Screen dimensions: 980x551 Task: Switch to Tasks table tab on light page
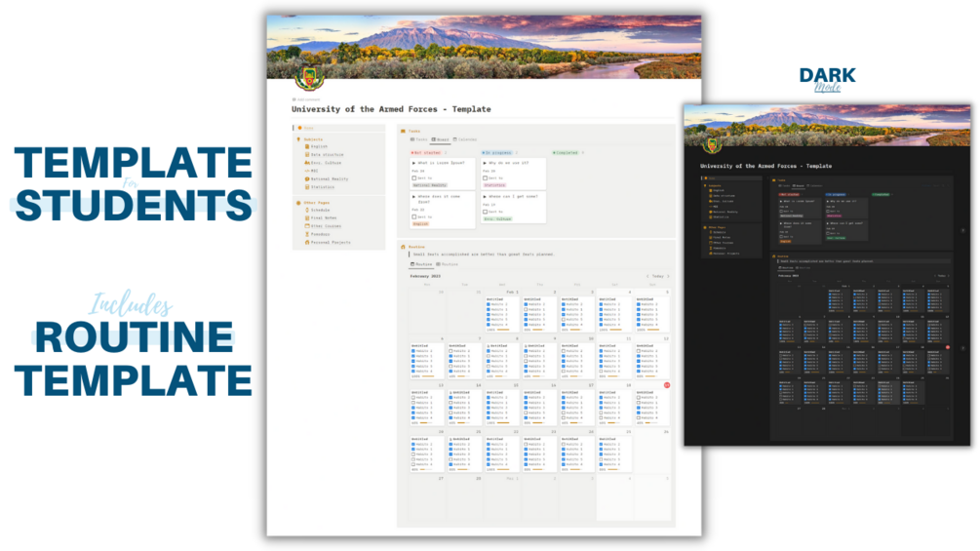[x=418, y=139]
